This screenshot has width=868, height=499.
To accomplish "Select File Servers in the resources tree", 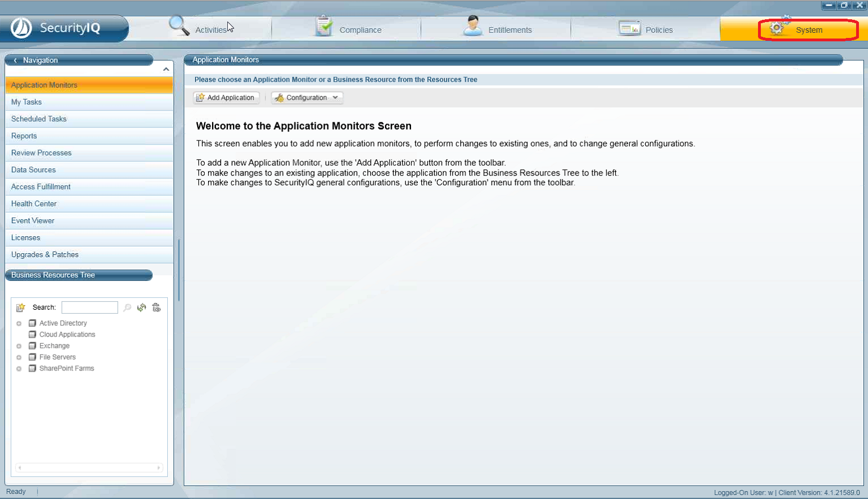I will (57, 357).
